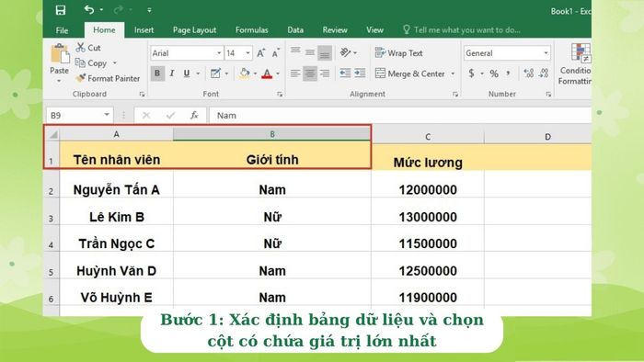Image resolution: width=644 pixels, height=362 pixels.
Task: Open the General number format dropdown
Action: click(x=546, y=53)
